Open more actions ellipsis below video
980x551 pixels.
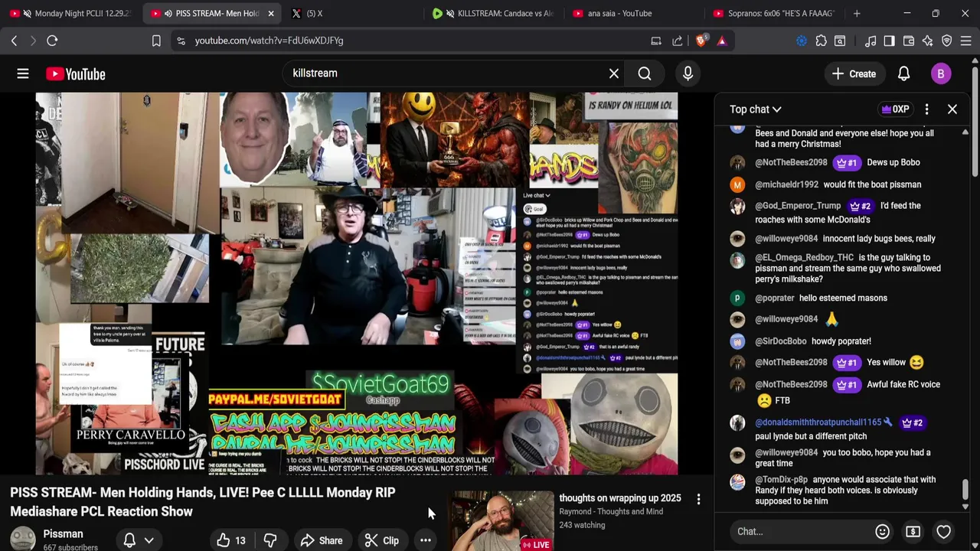coord(425,540)
